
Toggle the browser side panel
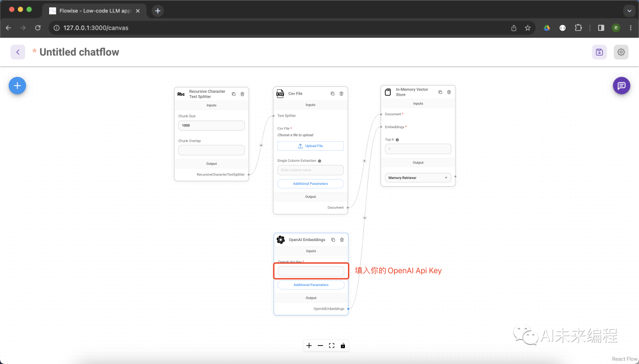(601, 28)
